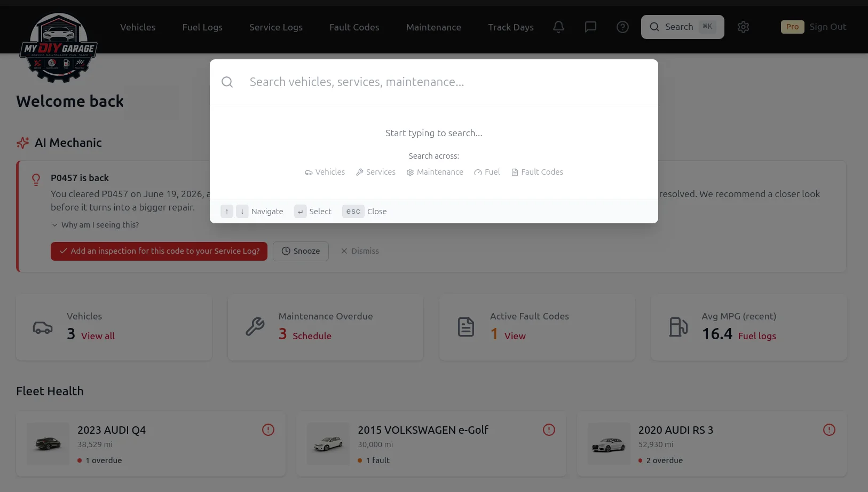The image size is (868, 492).
Task: Click the up arrow navigate key hint
Action: pyautogui.click(x=227, y=212)
